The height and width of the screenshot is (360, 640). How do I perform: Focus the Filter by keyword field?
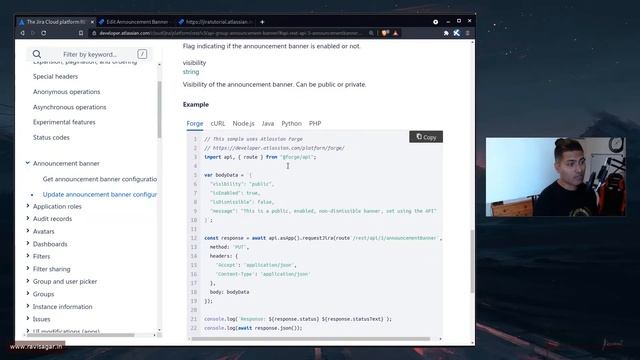click(x=90, y=54)
